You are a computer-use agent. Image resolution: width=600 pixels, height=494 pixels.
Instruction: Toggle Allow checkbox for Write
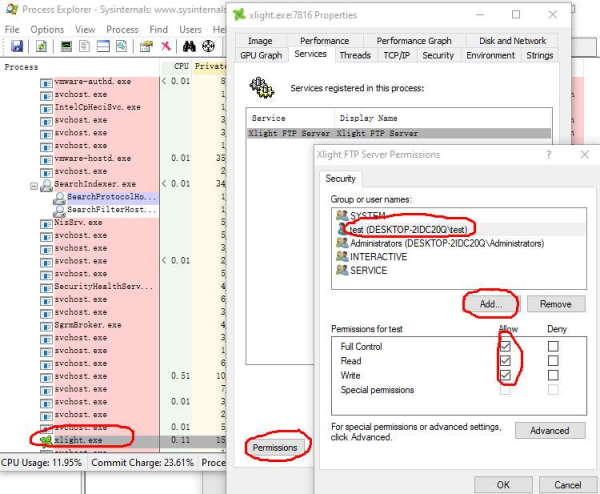[x=505, y=375]
